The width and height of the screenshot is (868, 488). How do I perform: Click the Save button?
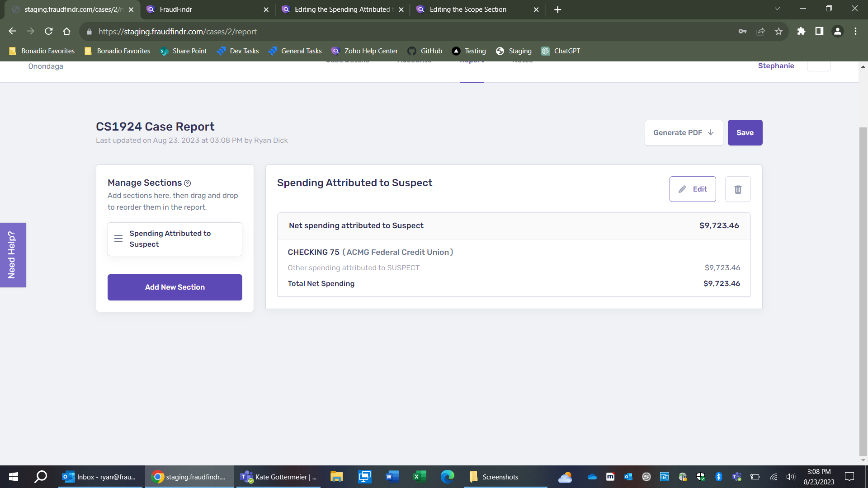[745, 132]
